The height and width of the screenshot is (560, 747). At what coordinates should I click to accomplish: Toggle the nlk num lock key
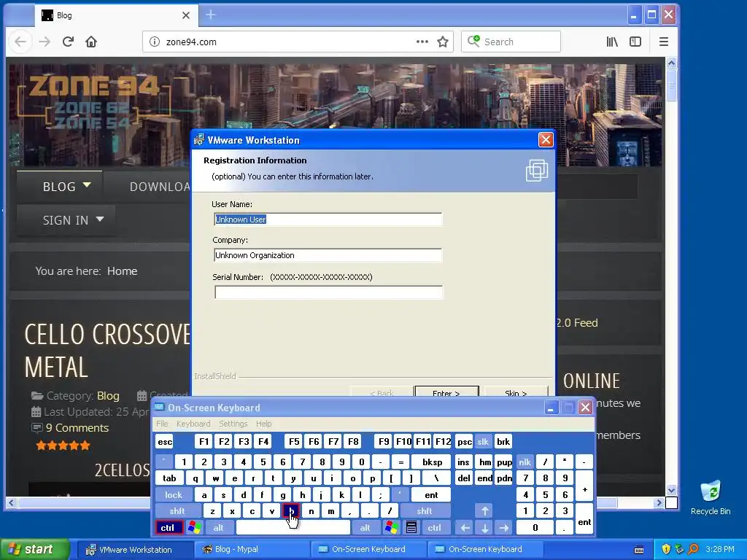[525, 462]
